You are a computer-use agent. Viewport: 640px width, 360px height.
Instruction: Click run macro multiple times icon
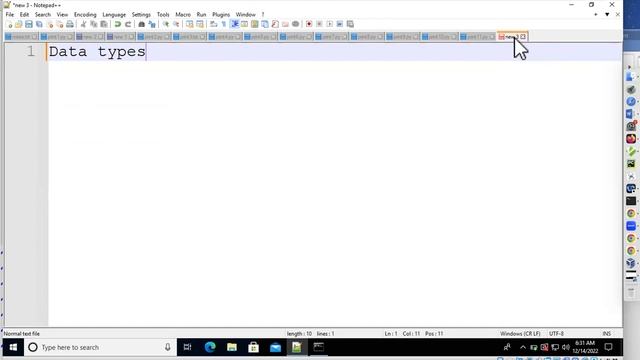pos(340,24)
